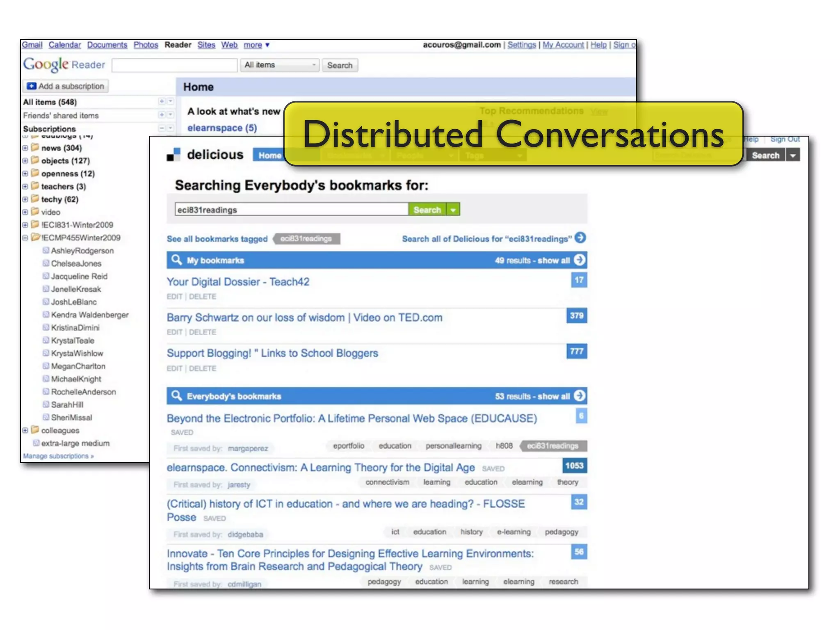Click the news folder icon
Screen dimensions: 840x630
pos(35,147)
